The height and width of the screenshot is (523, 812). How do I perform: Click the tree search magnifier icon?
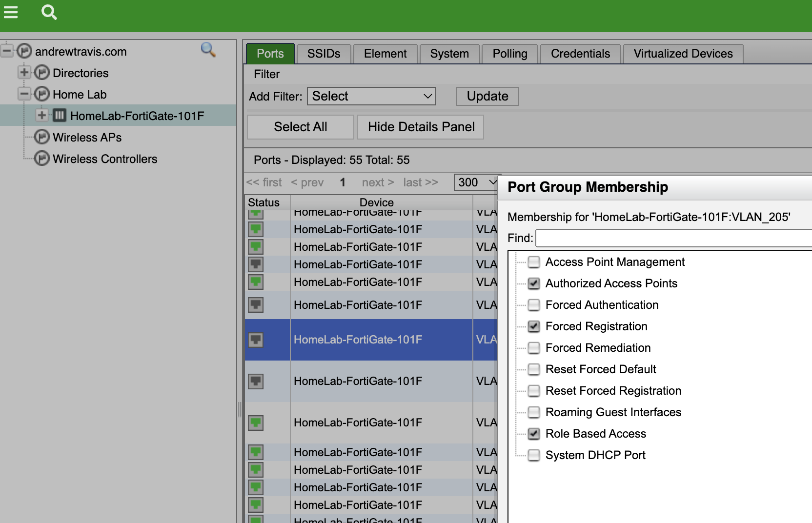[x=208, y=49]
